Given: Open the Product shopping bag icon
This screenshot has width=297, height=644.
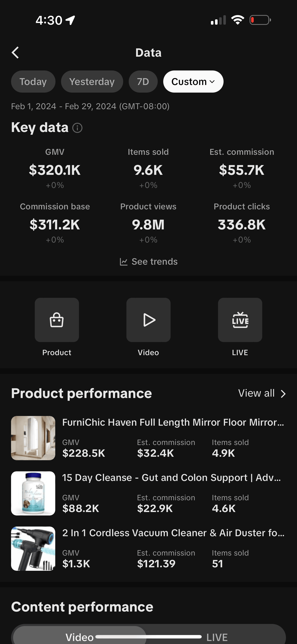Looking at the screenshot, I should point(57,320).
